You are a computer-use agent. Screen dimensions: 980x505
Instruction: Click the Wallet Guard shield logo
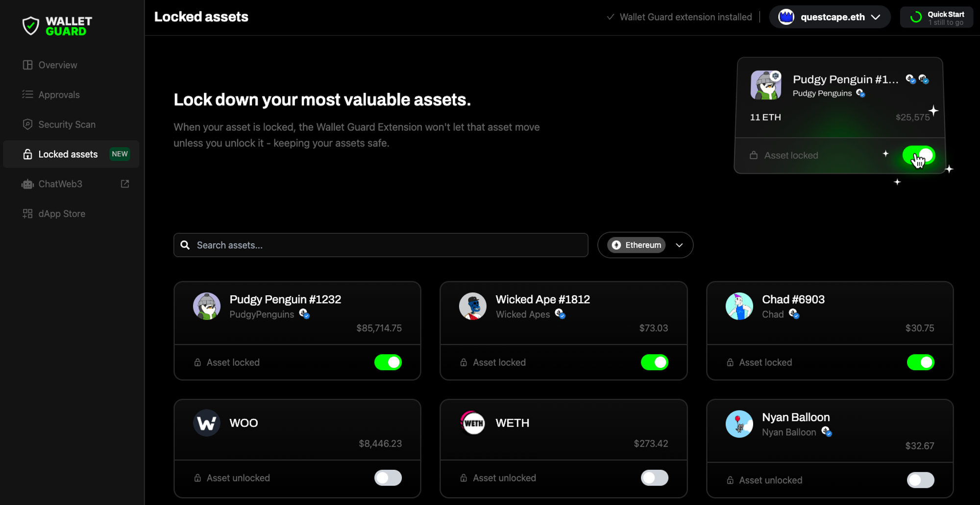coord(30,25)
